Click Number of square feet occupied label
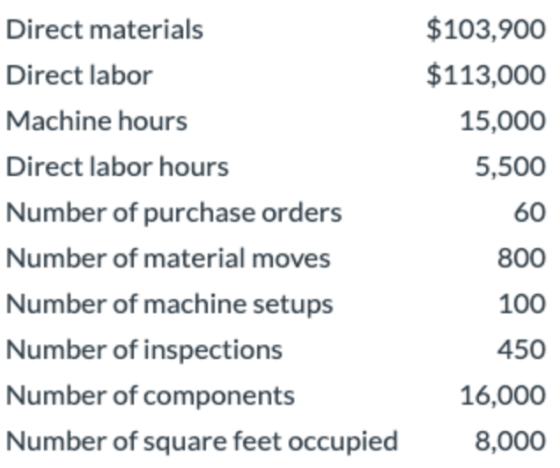Viewport: 560px width, 468px height. 202,442
